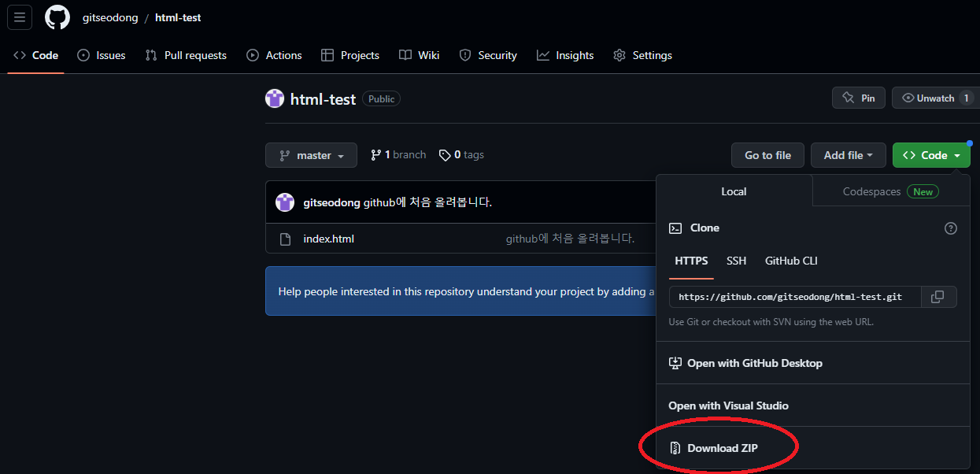Click Download ZIP option

pyautogui.click(x=813, y=448)
